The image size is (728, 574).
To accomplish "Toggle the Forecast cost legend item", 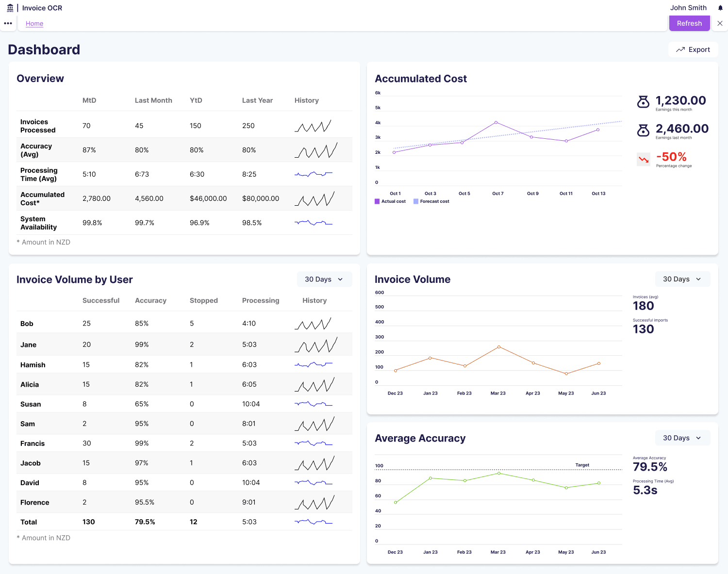I will point(431,201).
